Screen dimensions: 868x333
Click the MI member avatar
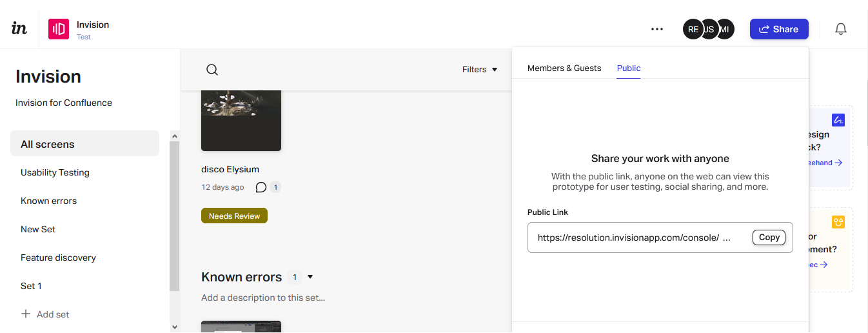[726, 29]
